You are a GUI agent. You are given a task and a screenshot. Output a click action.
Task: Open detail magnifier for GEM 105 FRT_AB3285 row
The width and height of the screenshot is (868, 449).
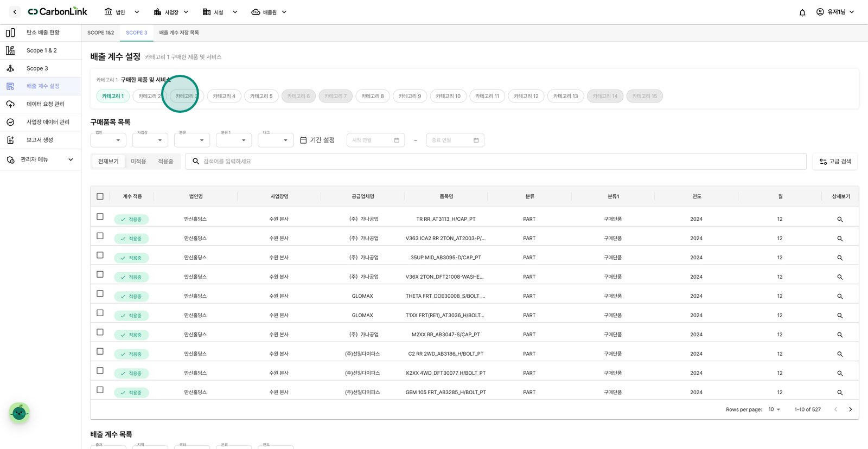pos(840,393)
